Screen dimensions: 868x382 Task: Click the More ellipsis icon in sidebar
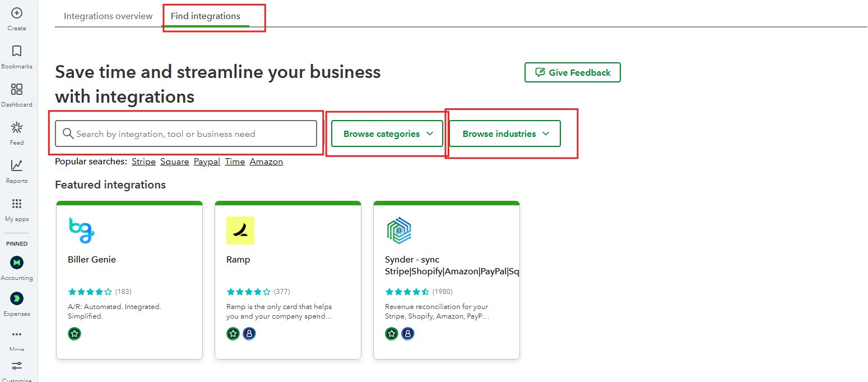pos(17,335)
